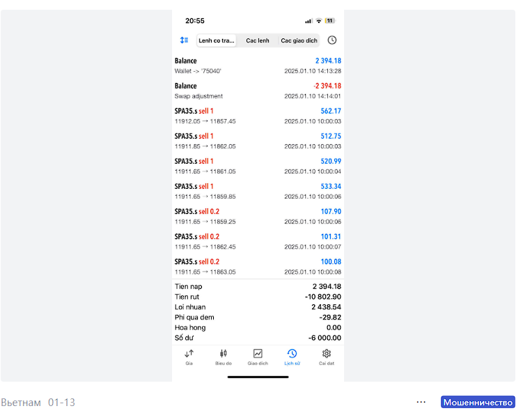The height and width of the screenshot is (420, 523).
Task: Open the SPA35.s trade with 533.34 profit
Action: coord(258,191)
